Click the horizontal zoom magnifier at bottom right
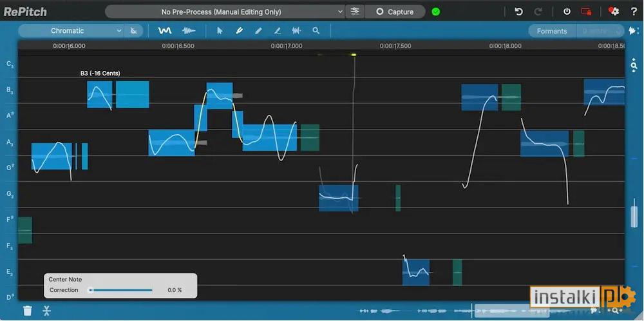The width and height of the screenshot is (644, 321). [x=616, y=311]
